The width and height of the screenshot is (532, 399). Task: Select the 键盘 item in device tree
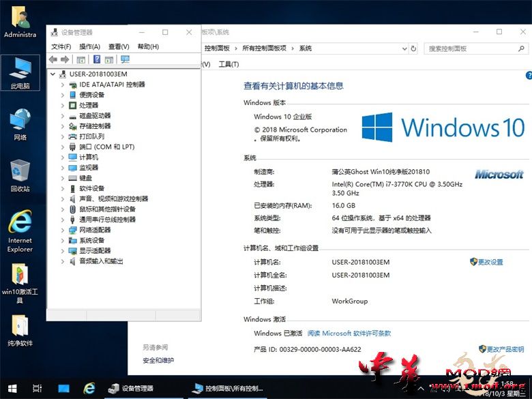point(85,178)
